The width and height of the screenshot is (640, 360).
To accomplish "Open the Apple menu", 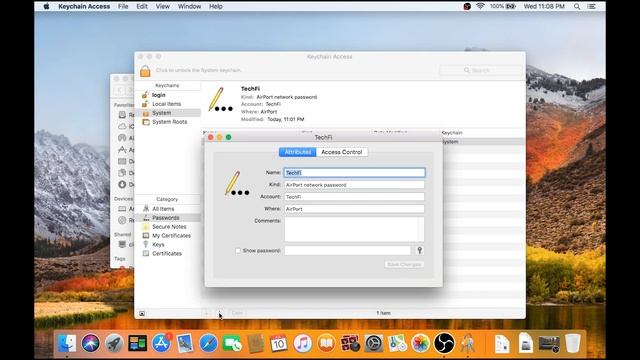I will tap(46, 6).
